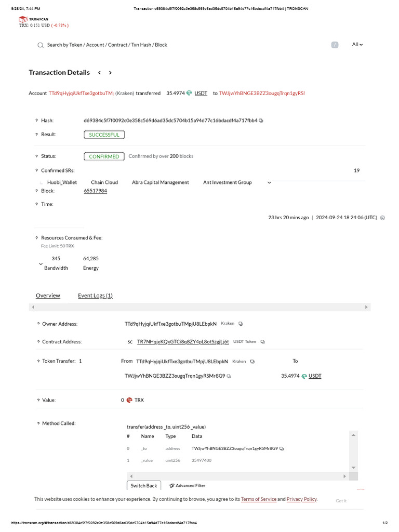The height and width of the screenshot is (532, 399).
Task: Show help for Token Transfer
Action: click(38, 361)
